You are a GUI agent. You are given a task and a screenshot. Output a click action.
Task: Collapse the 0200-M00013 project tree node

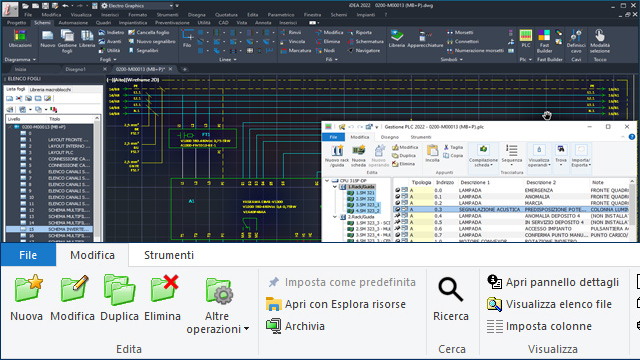[x=10, y=127]
